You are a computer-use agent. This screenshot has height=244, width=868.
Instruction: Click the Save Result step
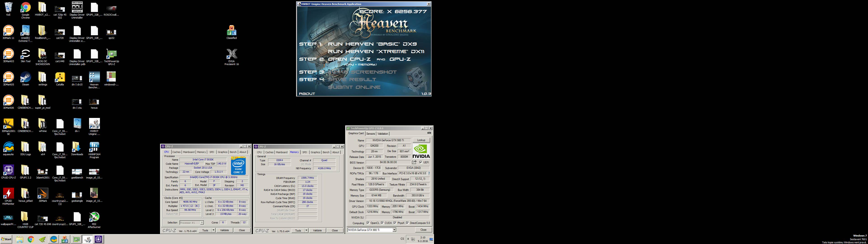click(352, 80)
